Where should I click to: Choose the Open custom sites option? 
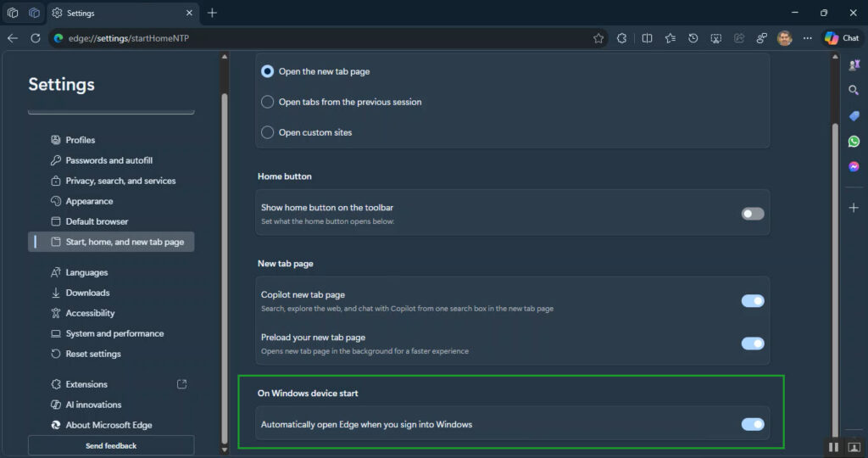coord(268,132)
